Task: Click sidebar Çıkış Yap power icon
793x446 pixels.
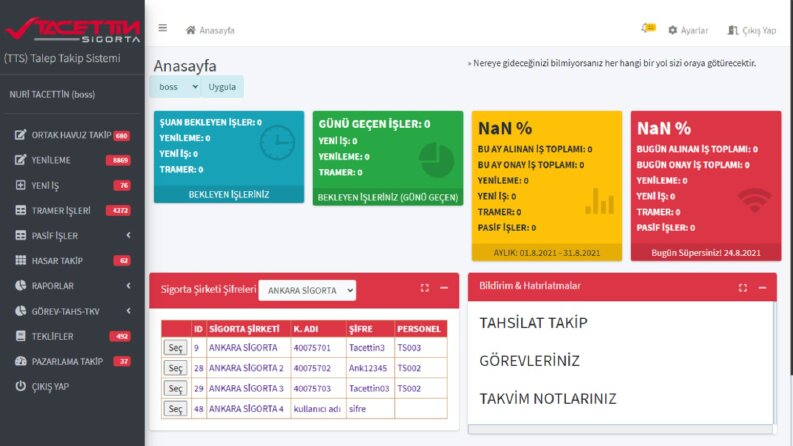Action: 20,386
